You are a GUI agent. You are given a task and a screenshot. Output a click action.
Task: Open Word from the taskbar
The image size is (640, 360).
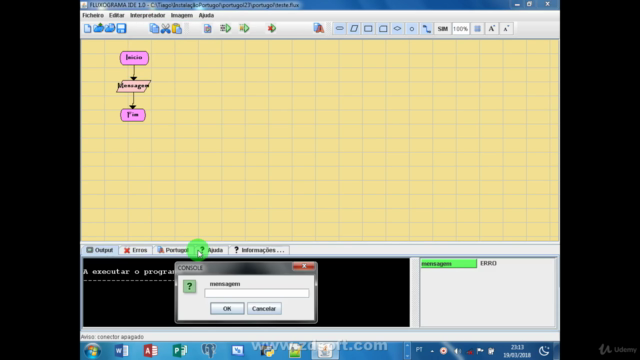(x=121, y=351)
